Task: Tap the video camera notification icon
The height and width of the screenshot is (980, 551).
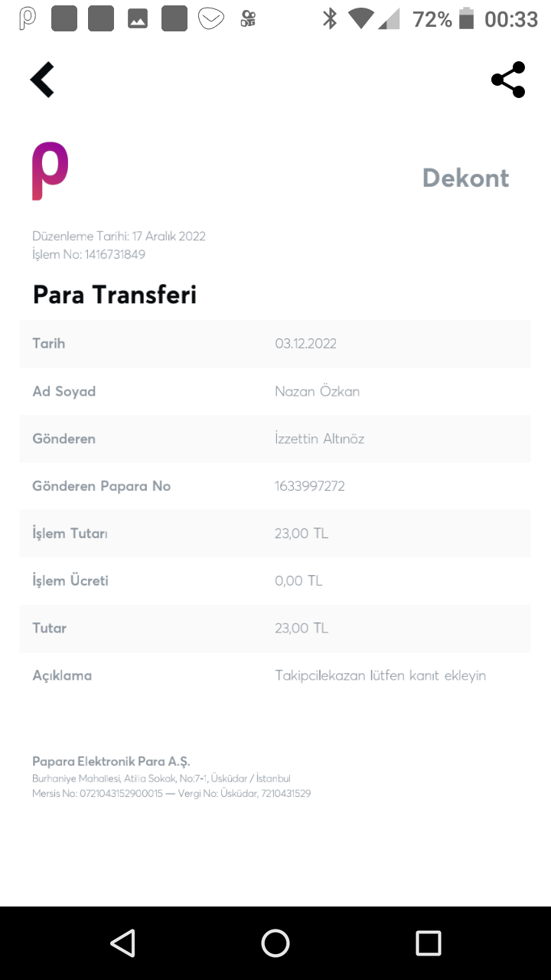Action: click(x=248, y=18)
